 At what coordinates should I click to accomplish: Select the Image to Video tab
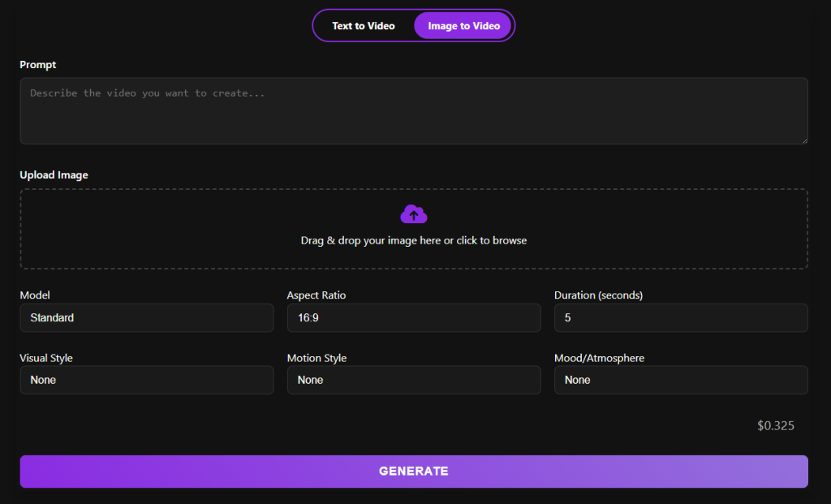[x=463, y=25]
